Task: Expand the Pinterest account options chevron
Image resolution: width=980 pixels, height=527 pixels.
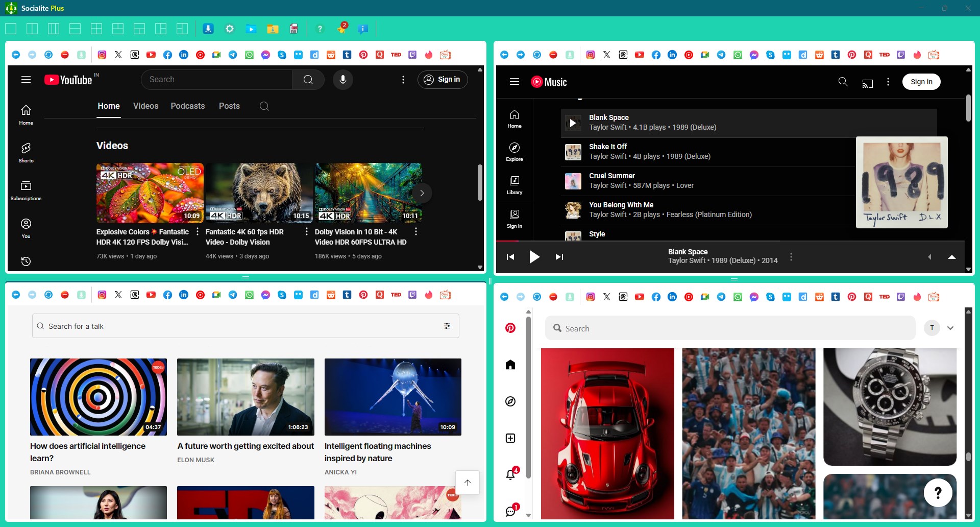Action: 950,328
